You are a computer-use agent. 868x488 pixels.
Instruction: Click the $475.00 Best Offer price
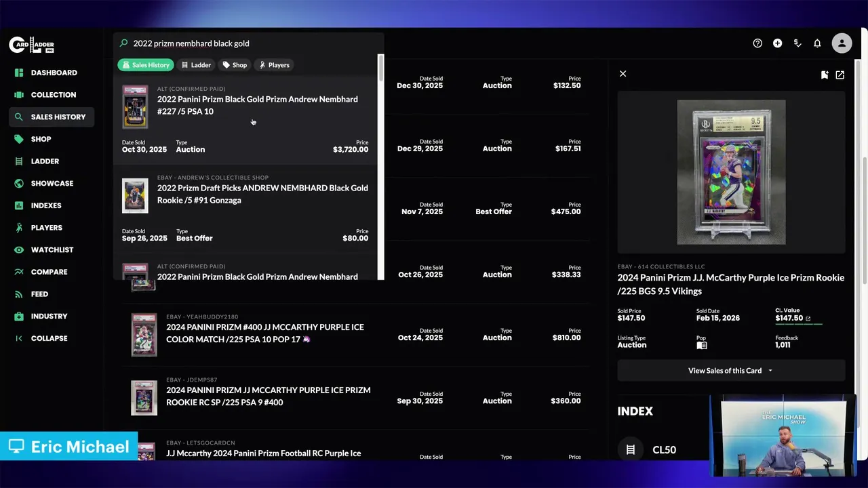point(566,211)
